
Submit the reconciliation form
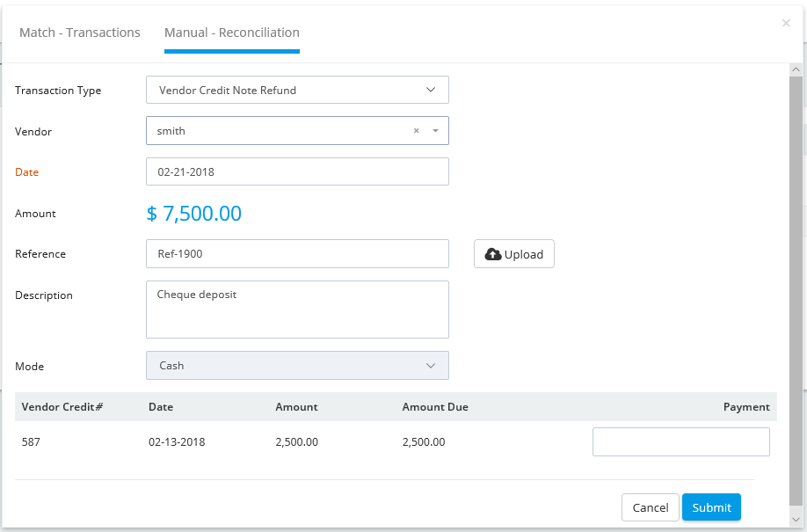click(711, 507)
